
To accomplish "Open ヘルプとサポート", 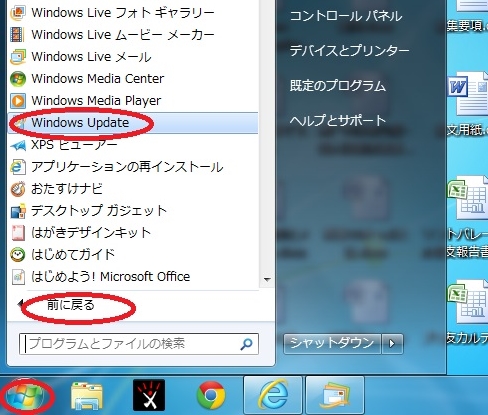I will (338, 120).
